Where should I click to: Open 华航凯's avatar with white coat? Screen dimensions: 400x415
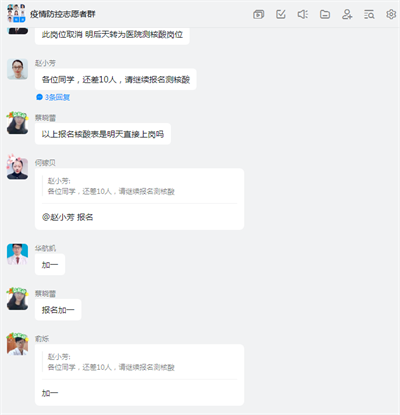click(x=17, y=254)
